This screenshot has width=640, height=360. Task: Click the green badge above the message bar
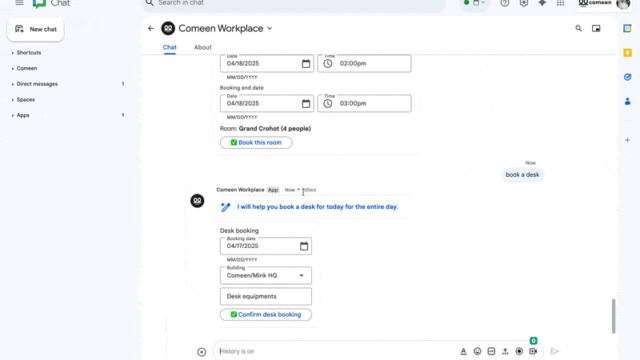(x=533, y=341)
